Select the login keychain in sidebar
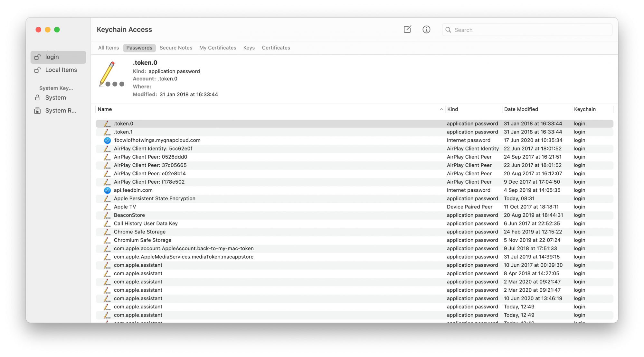Screen dimensions: 644x357 tap(58, 57)
